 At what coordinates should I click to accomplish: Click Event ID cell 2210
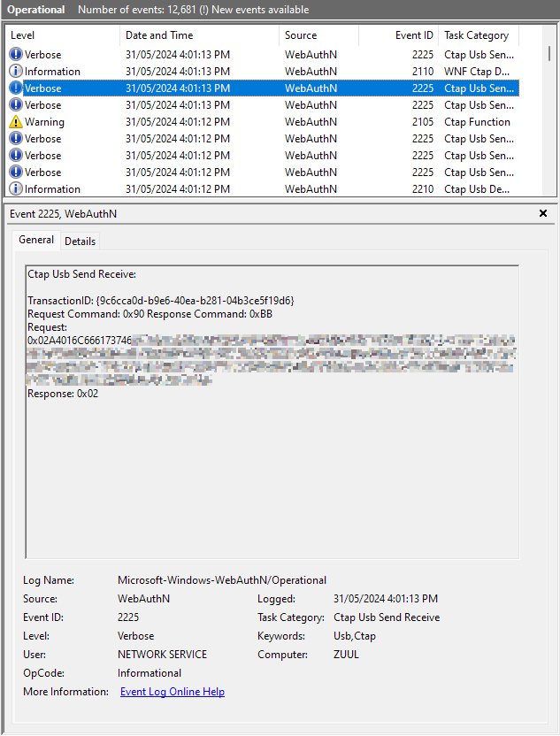423,189
